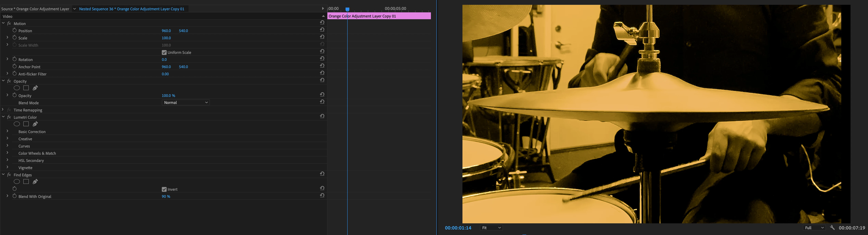868x235 pixels.
Task: Open the Fit zoom level dropdown
Action: [x=491, y=228]
